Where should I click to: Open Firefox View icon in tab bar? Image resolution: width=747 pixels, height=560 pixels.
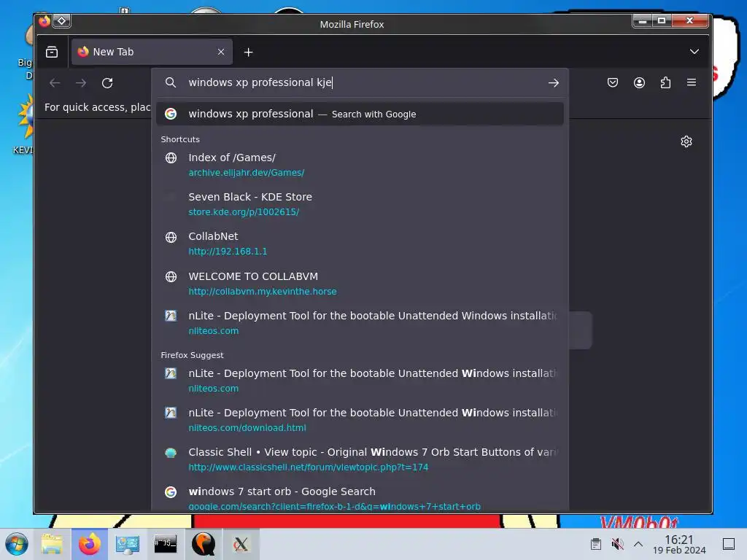click(x=52, y=52)
